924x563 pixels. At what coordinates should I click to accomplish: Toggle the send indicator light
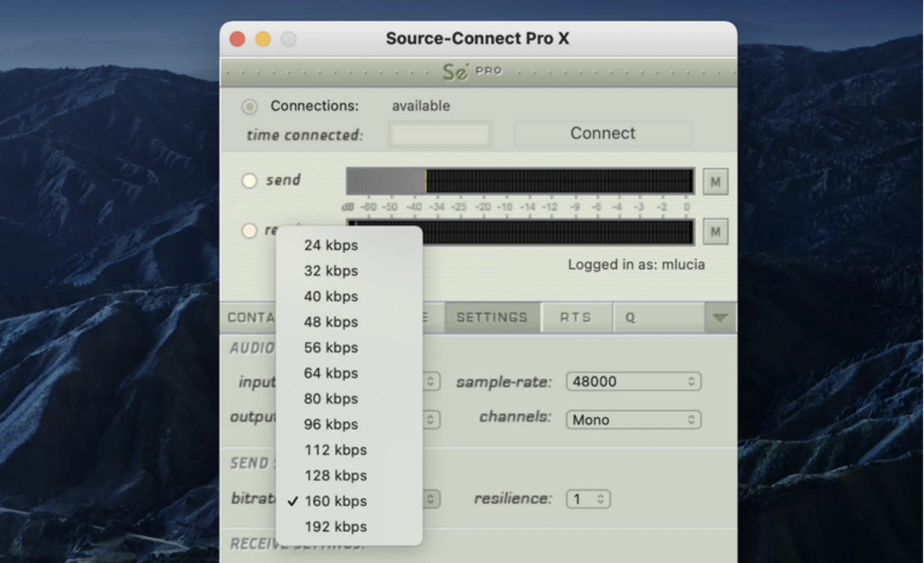pyautogui.click(x=249, y=181)
